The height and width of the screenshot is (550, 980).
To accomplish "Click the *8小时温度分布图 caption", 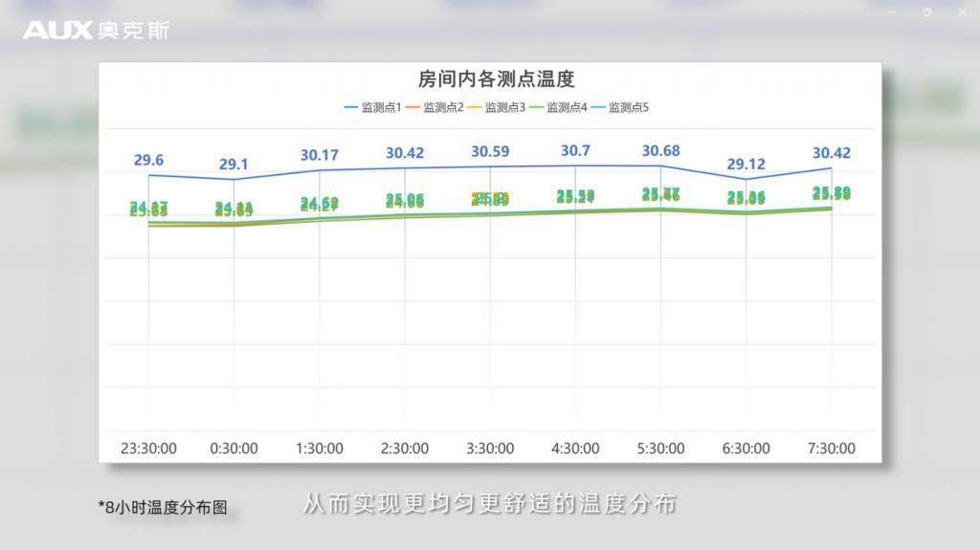I will pos(163,507).
